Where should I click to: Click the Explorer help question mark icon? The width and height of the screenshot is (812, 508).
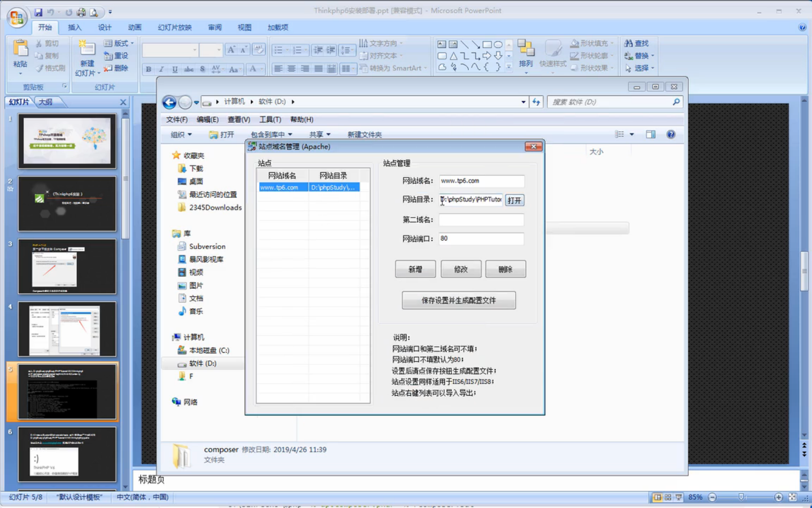point(671,134)
